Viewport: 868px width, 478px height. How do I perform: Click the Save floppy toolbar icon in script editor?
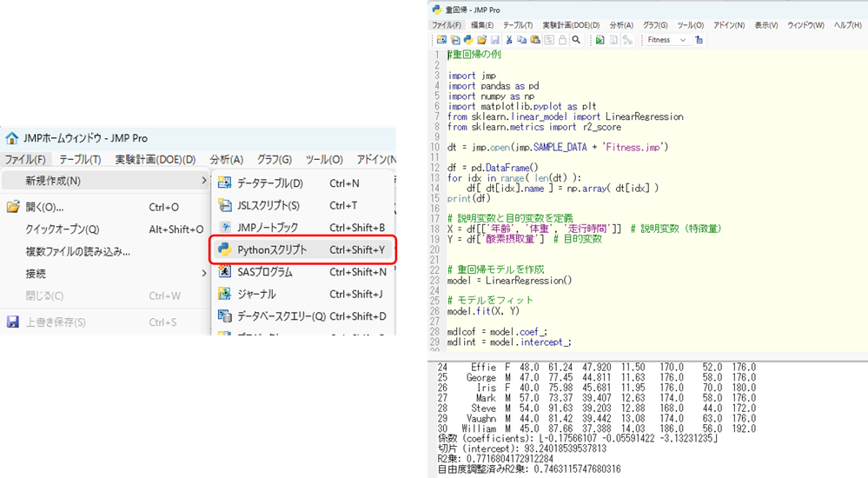click(495, 40)
